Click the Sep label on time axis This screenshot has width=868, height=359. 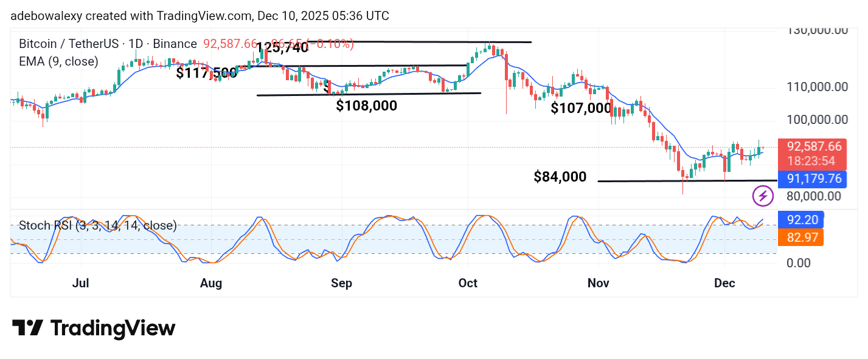click(342, 284)
